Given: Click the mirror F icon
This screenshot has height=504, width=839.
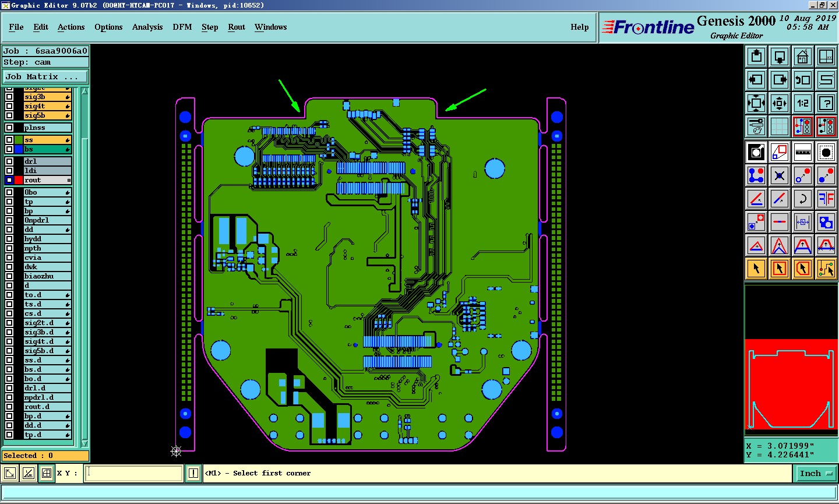Looking at the screenshot, I should coord(826,199).
